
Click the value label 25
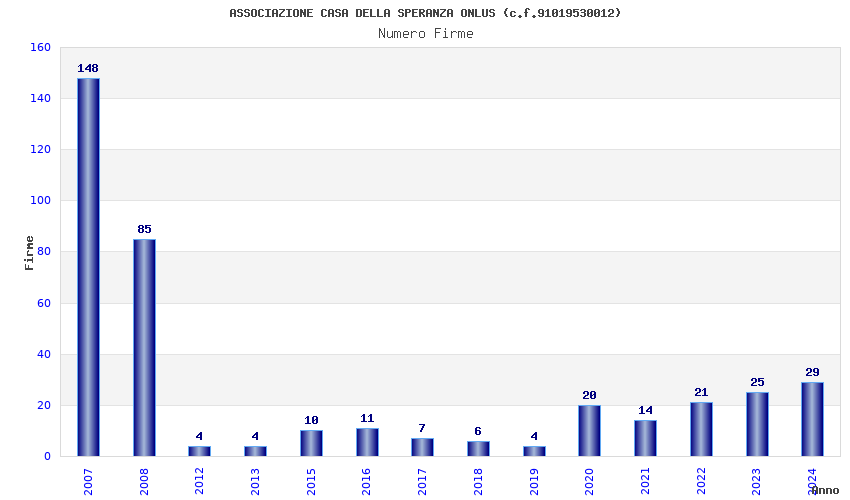pyautogui.click(x=757, y=382)
